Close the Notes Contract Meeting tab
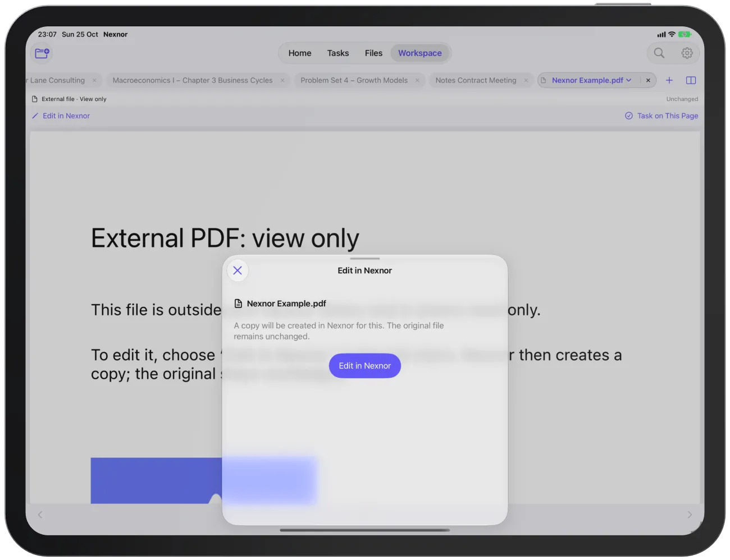This screenshot has width=730, height=560. click(x=526, y=80)
